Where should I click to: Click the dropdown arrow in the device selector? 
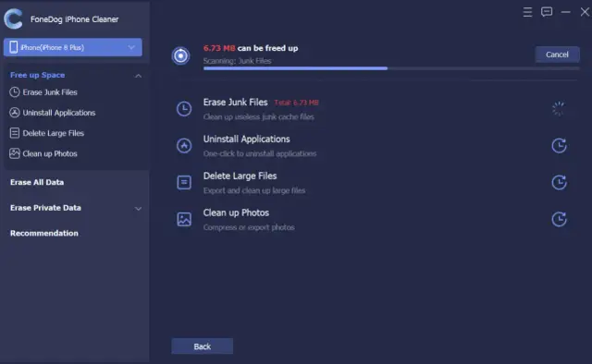(131, 47)
